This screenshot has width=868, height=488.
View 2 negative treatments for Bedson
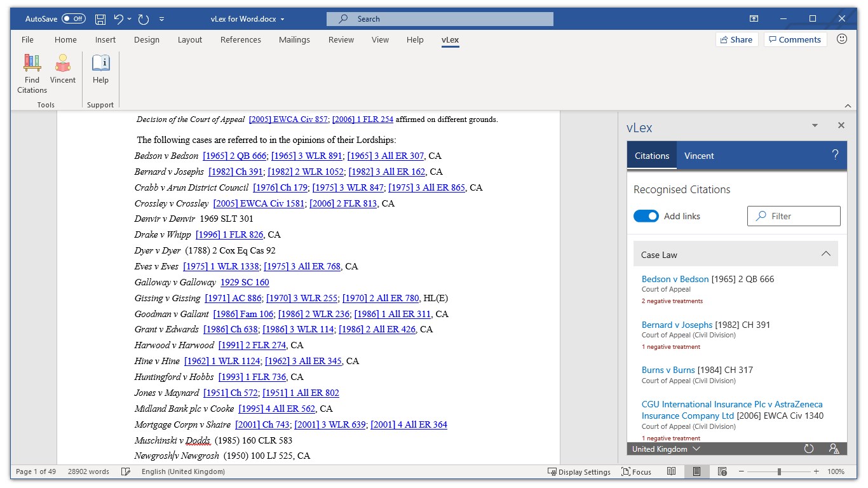click(x=672, y=301)
